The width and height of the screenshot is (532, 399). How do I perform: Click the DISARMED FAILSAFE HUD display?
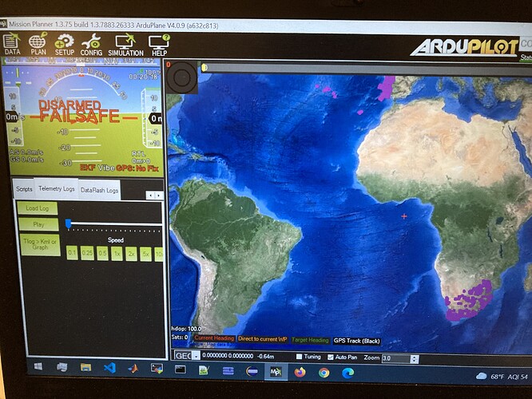pos(80,111)
